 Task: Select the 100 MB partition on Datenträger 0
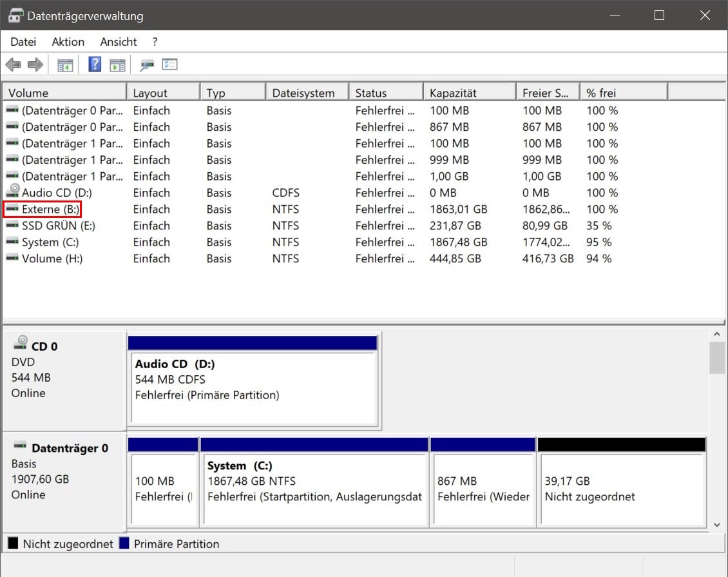pyautogui.click(x=163, y=482)
